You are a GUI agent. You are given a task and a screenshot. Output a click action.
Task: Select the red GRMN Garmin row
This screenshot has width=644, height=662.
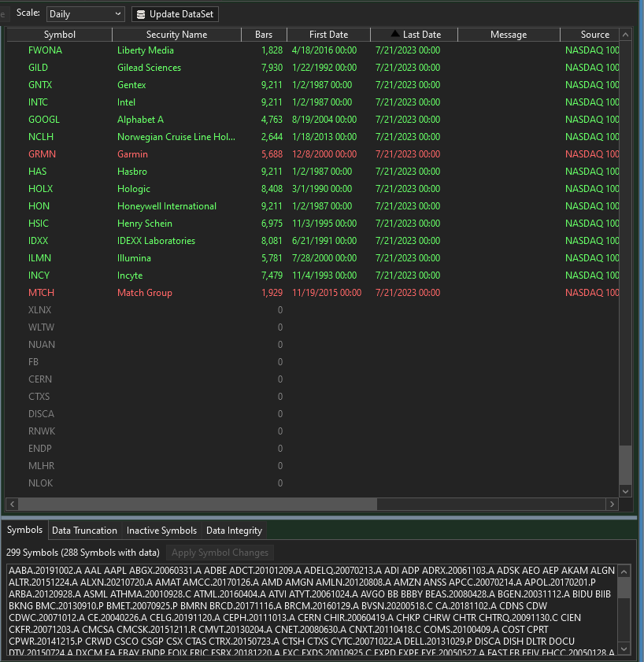157,154
